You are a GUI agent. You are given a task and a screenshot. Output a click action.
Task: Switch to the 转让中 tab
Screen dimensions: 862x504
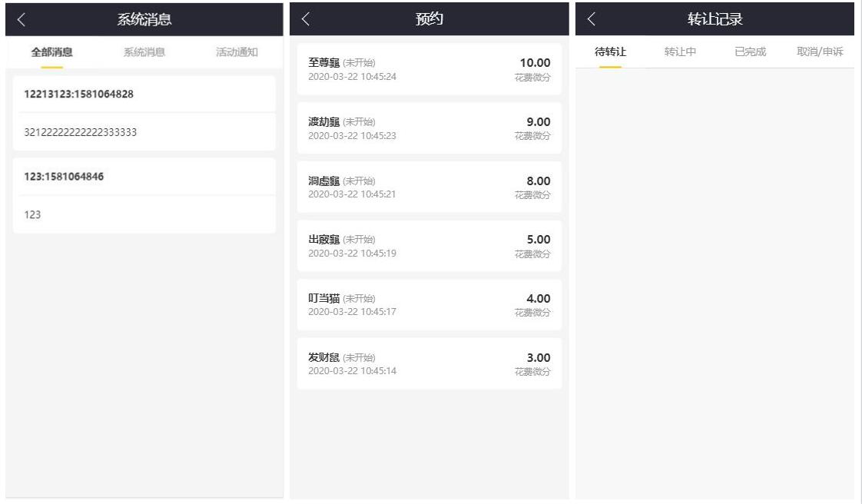click(x=680, y=51)
